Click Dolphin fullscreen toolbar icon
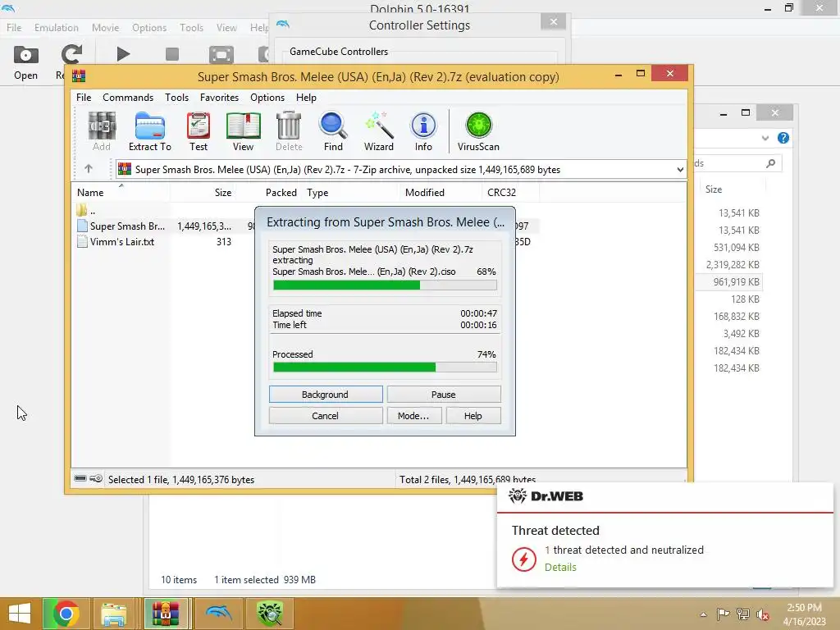Viewport: 840px width, 630px height. (x=221, y=55)
